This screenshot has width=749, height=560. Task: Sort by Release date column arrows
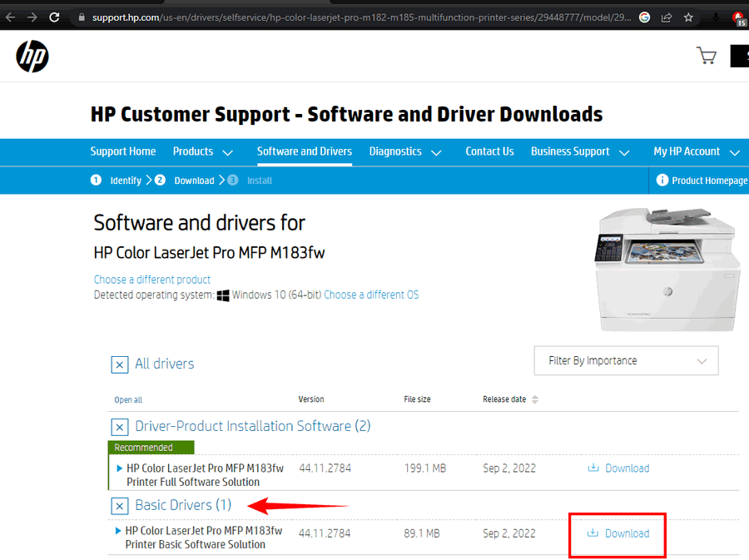point(535,399)
